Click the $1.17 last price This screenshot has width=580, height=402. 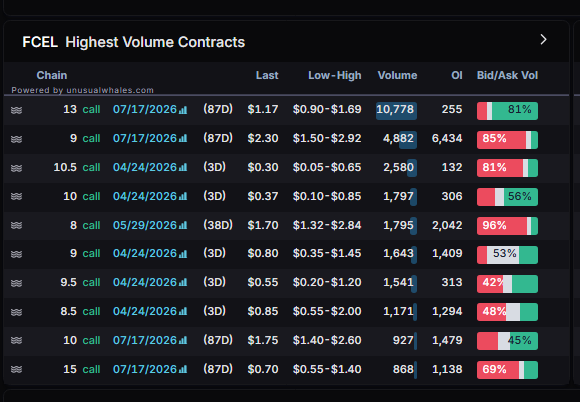[263, 109]
